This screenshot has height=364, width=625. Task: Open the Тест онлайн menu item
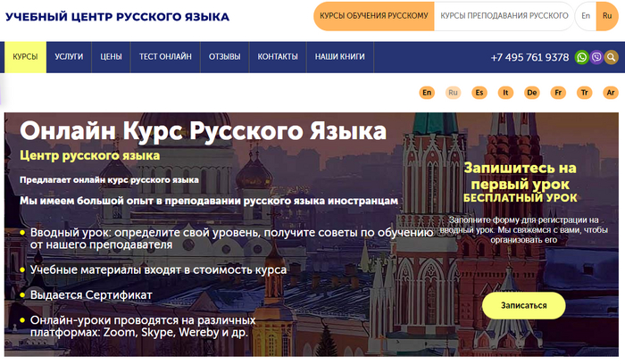(165, 57)
